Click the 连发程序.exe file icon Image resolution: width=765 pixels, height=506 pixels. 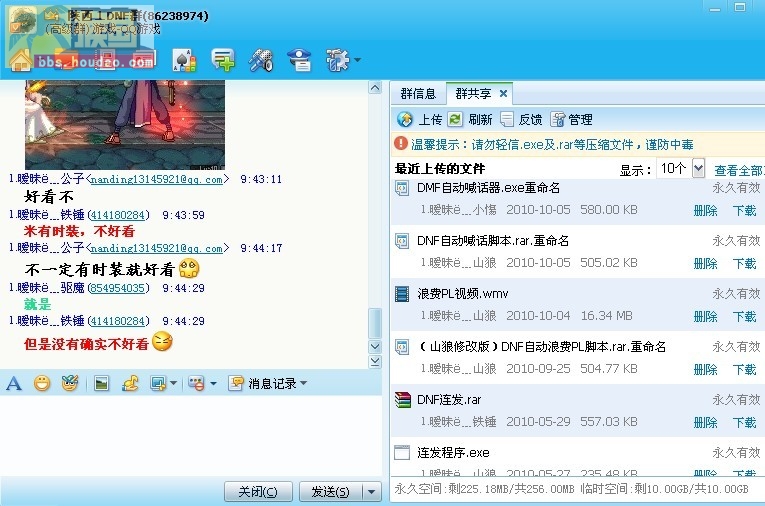click(x=402, y=453)
